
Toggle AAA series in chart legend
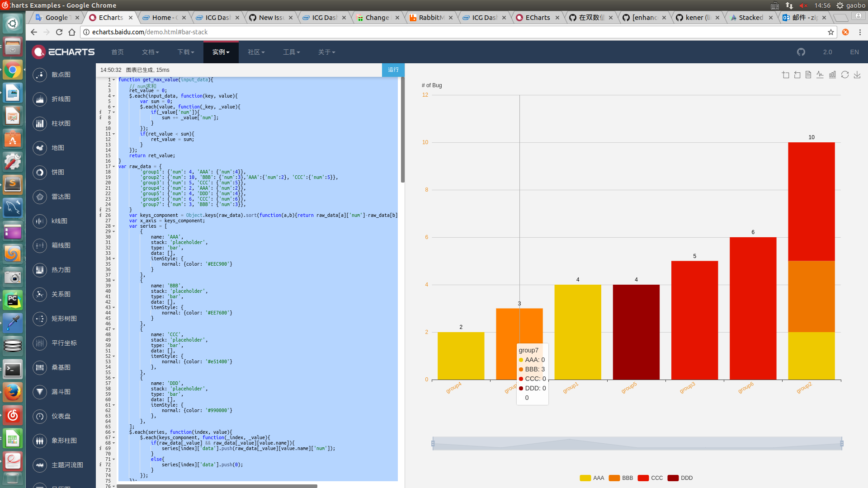coord(592,478)
